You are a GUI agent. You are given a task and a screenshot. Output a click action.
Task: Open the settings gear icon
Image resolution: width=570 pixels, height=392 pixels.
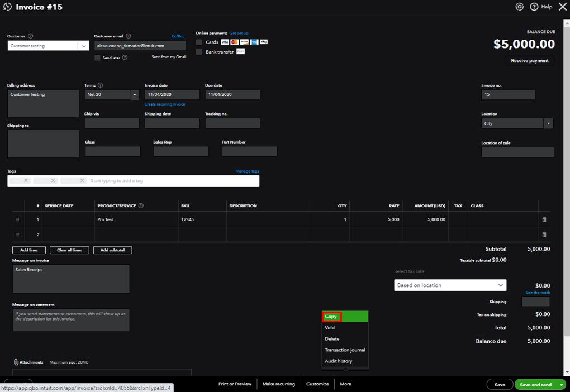tap(519, 7)
